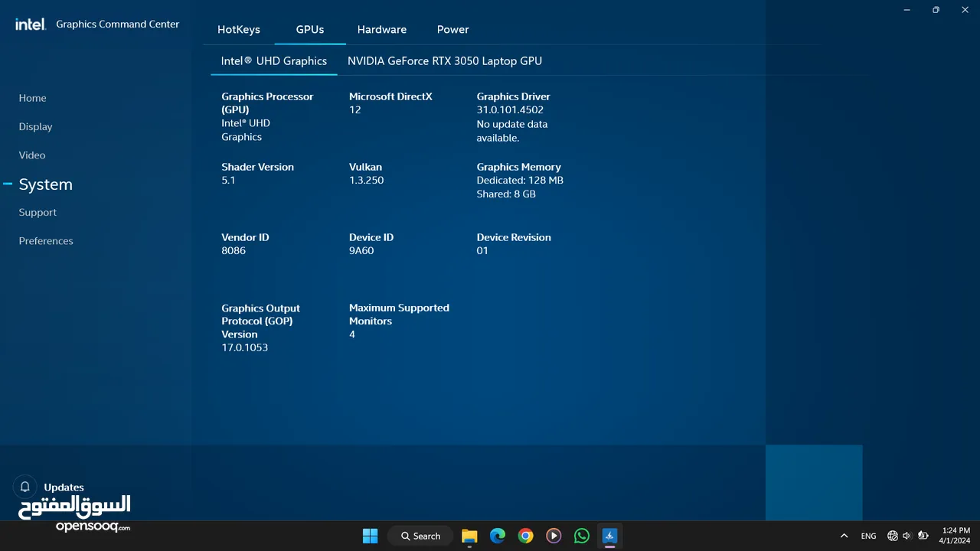Click No update data available text
This screenshot has width=980, height=551.
pos(512,131)
